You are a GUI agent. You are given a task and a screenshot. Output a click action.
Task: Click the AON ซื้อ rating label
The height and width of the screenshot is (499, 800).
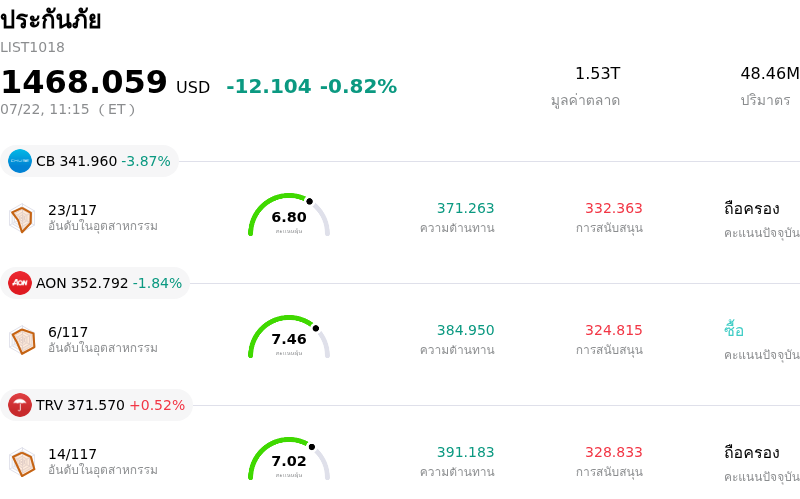pyautogui.click(x=734, y=330)
